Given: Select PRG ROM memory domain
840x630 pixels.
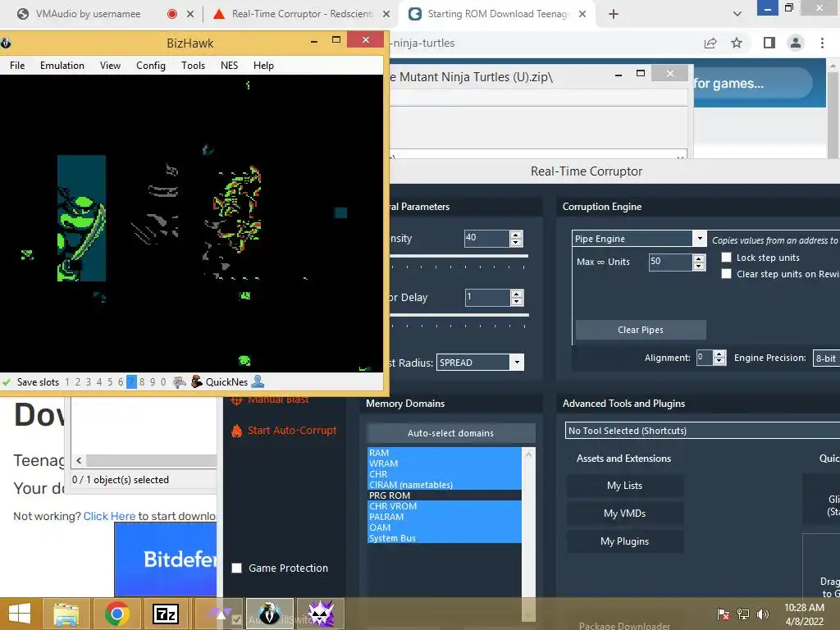Looking at the screenshot, I should (x=444, y=495).
